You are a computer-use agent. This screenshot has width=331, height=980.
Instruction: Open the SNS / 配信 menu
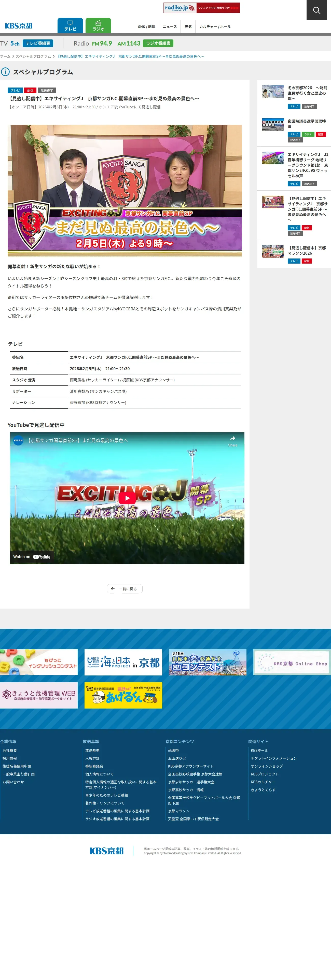(x=146, y=27)
